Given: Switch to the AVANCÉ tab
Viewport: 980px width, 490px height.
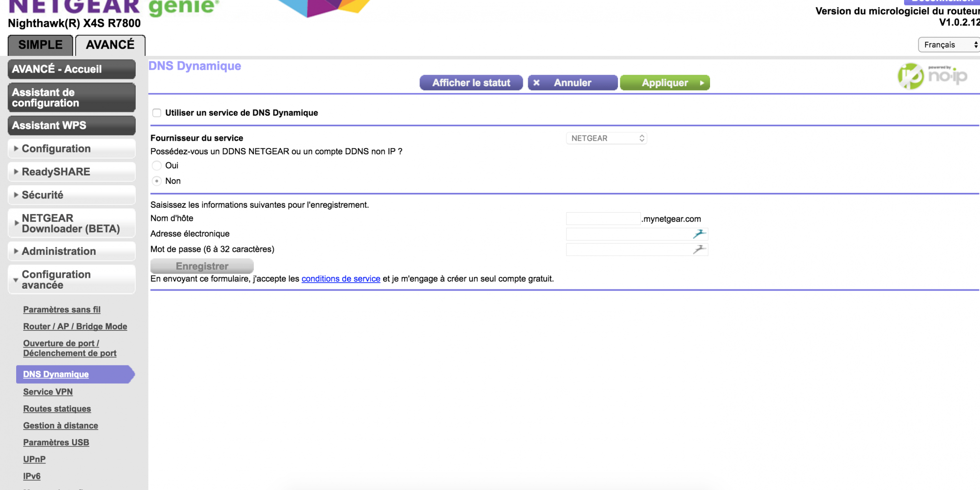Looking at the screenshot, I should click(110, 45).
